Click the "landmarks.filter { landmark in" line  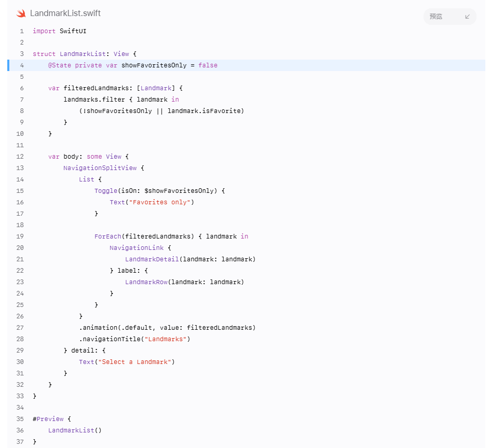coord(121,100)
